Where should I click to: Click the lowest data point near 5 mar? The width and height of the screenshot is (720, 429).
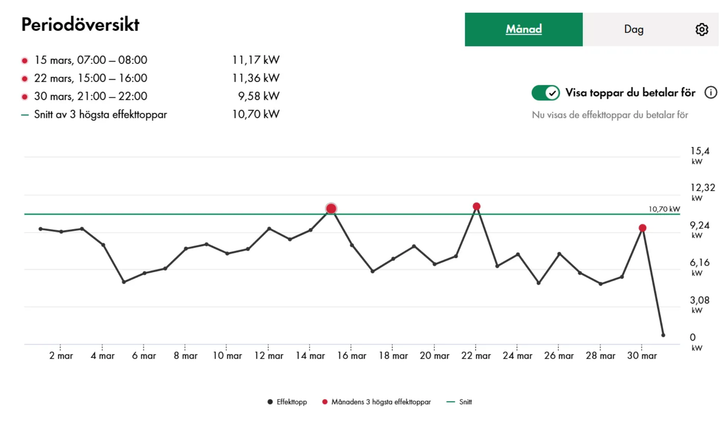pyautogui.click(x=124, y=282)
